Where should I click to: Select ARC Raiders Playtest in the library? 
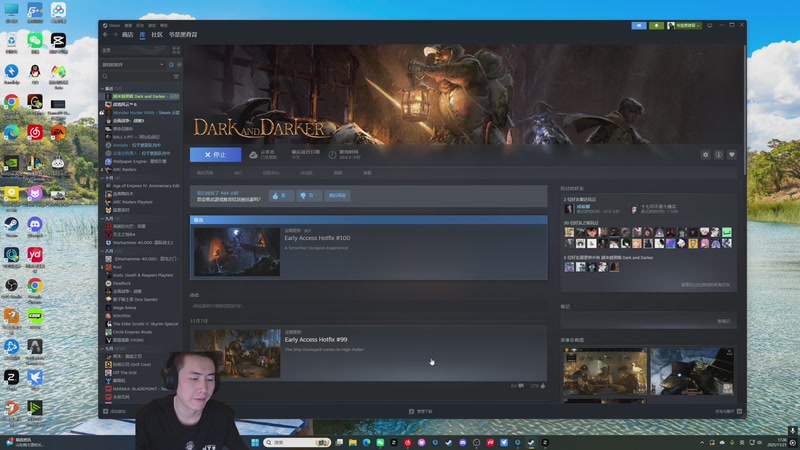click(142, 202)
